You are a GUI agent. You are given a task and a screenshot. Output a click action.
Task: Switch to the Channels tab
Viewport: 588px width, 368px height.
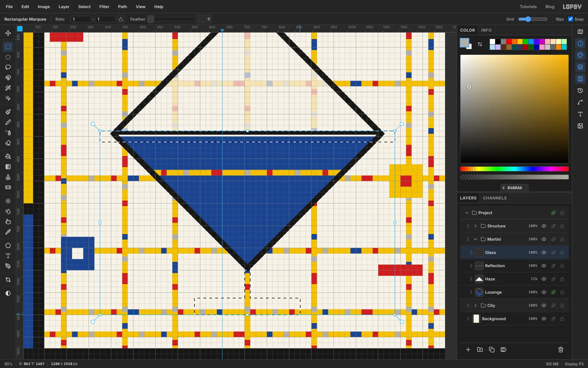495,198
